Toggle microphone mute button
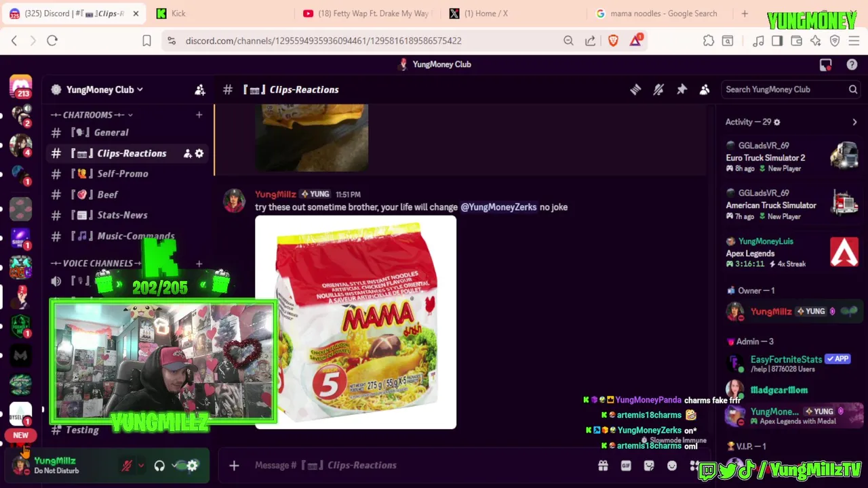 point(127,466)
